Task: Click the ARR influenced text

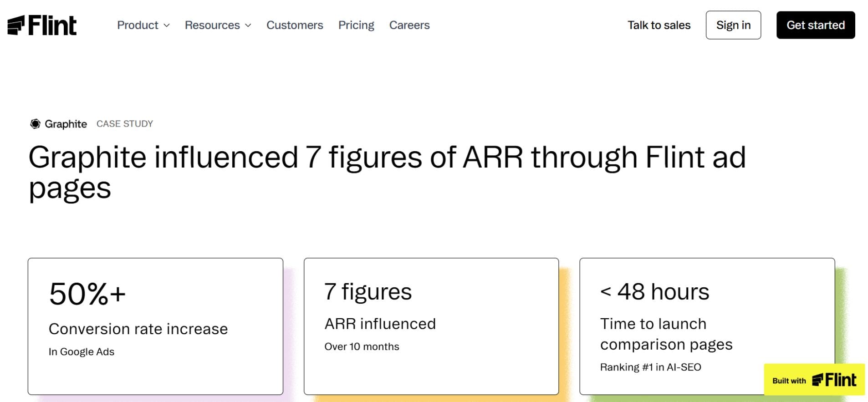Action: 380,324
